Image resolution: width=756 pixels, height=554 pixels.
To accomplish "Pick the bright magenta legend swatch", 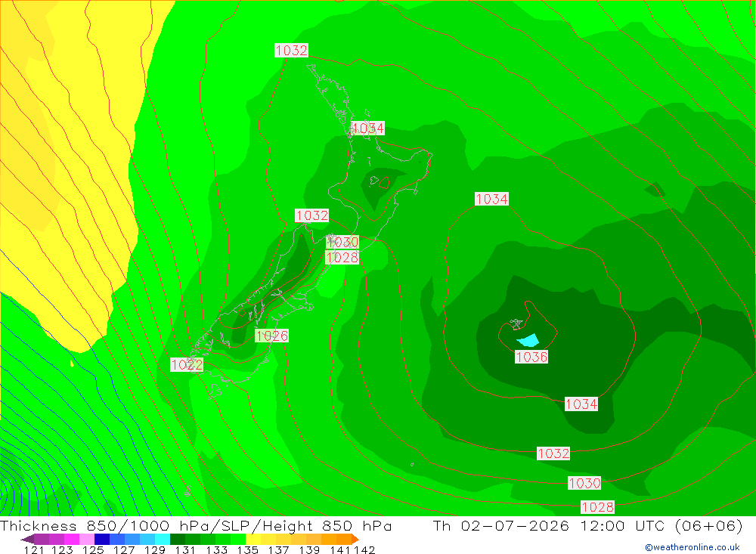I will [x=71, y=539].
